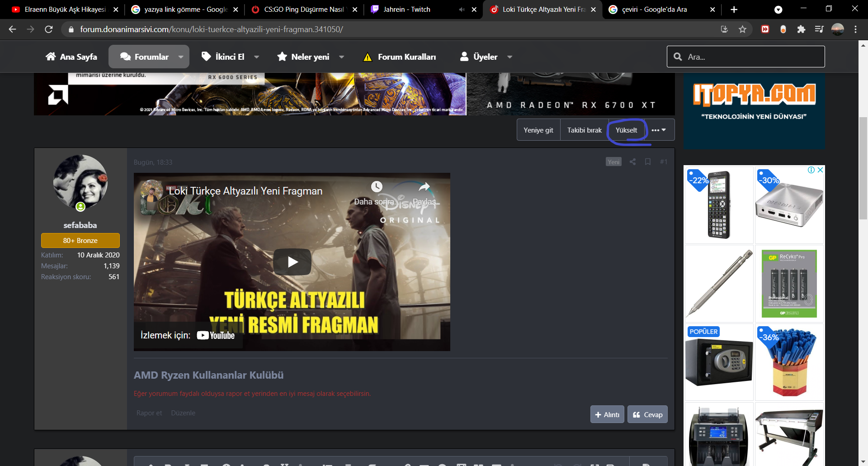Click Yükselt button
Screen dimensions: 868x466
click(x=626, y=130)
